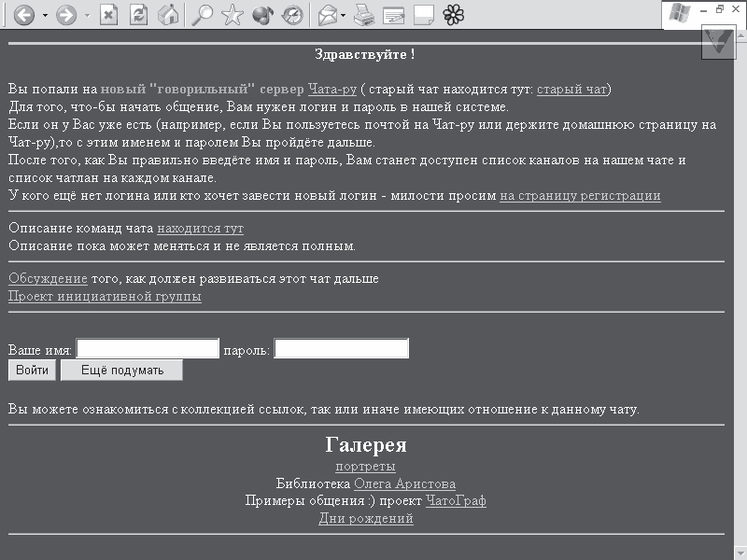This screenshot has width=747, height=560.
Task: Open the Mail button dropdown arrow
Action: [x=343, y=16]
